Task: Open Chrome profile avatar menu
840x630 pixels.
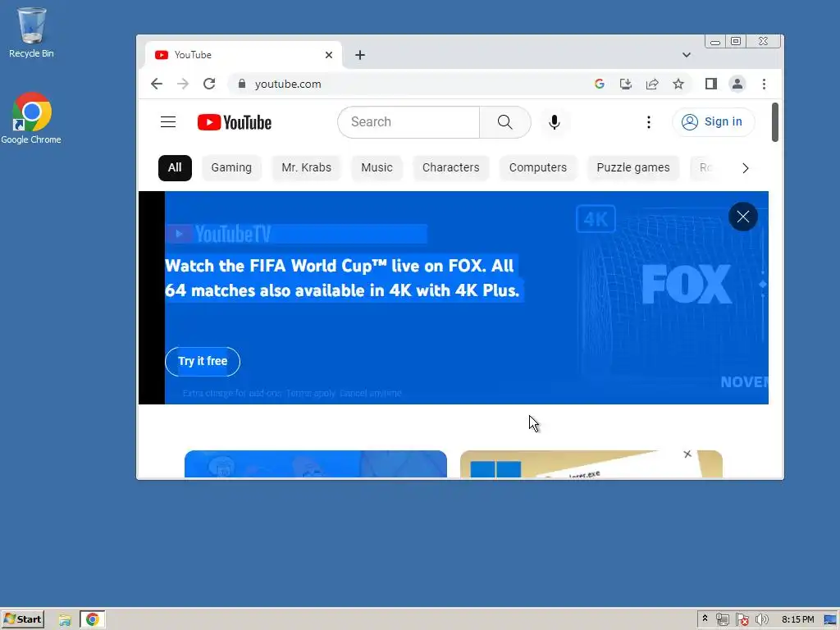Action: point(737,84)
